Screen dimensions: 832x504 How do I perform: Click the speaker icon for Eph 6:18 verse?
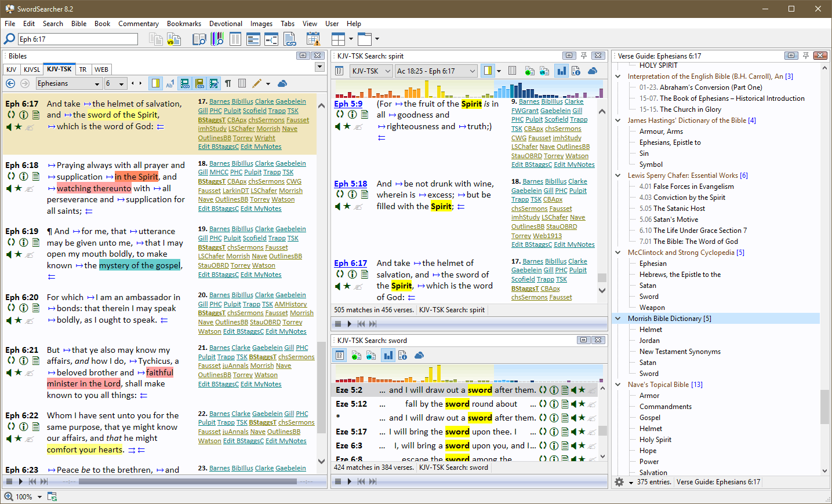[9, 188]
